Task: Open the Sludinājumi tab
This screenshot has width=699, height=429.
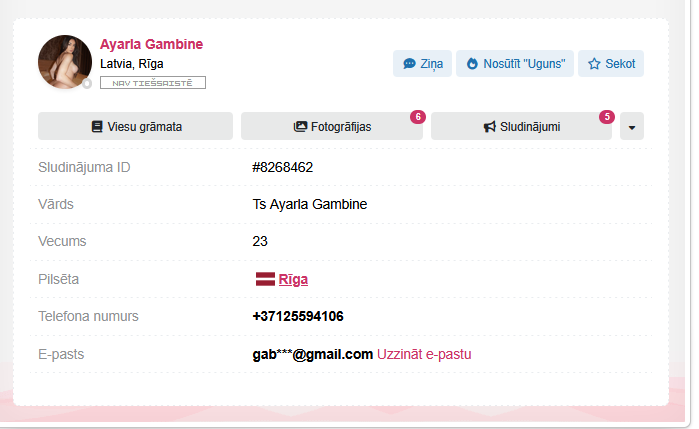Action: click(x=521, y=127)
